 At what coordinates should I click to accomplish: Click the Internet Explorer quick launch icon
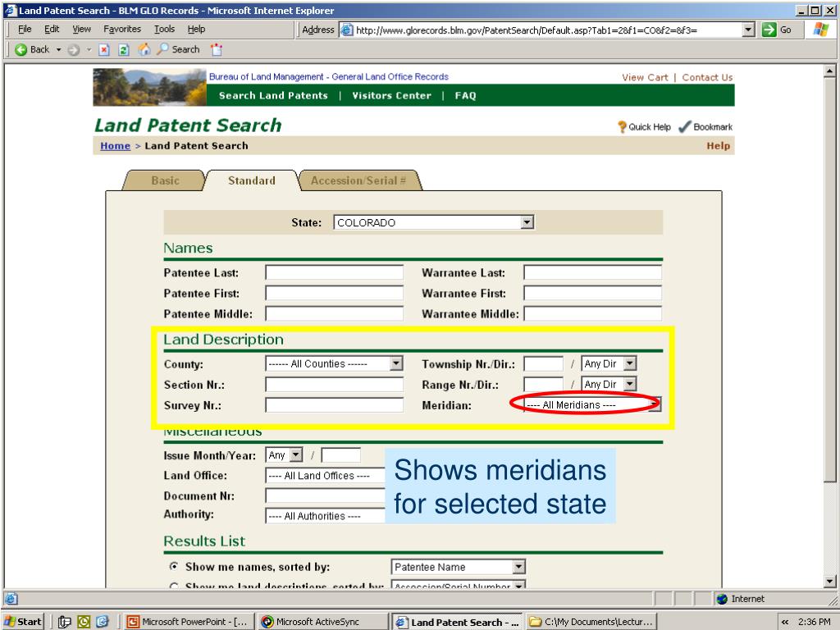point(103,622)
